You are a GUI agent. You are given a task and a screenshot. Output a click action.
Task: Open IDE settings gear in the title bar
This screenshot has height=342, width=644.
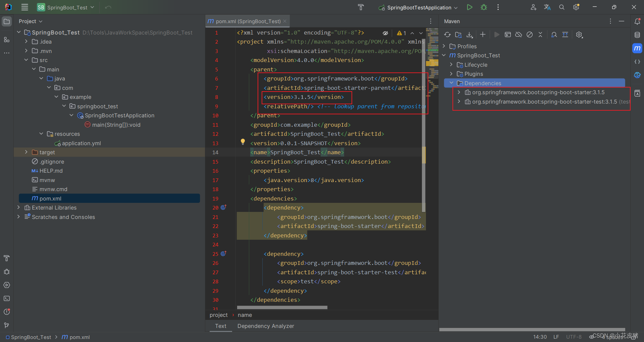[x=576, y=7]
